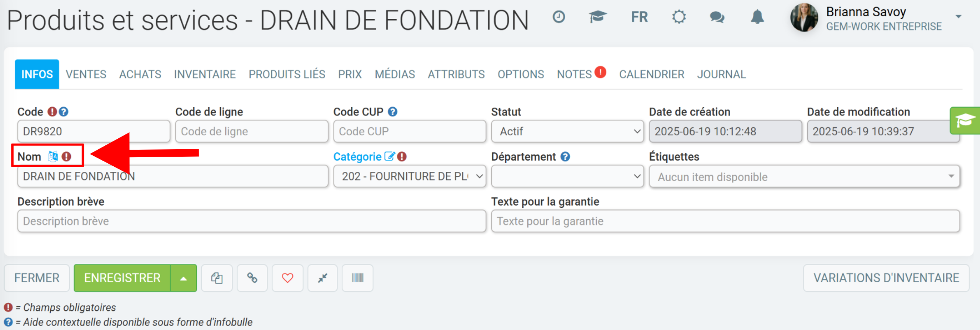
Task: Click into the Description brève field
Action: point(252,221)
